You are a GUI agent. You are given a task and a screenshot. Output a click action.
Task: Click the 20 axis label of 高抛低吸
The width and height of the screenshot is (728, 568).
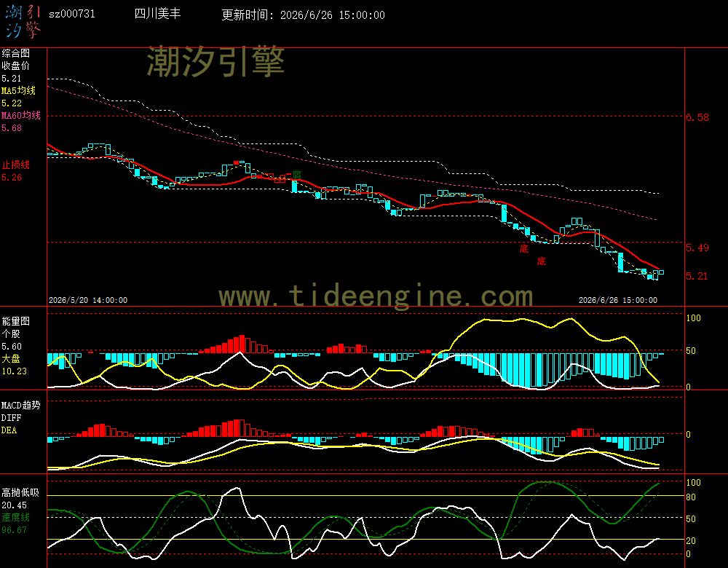691,540
